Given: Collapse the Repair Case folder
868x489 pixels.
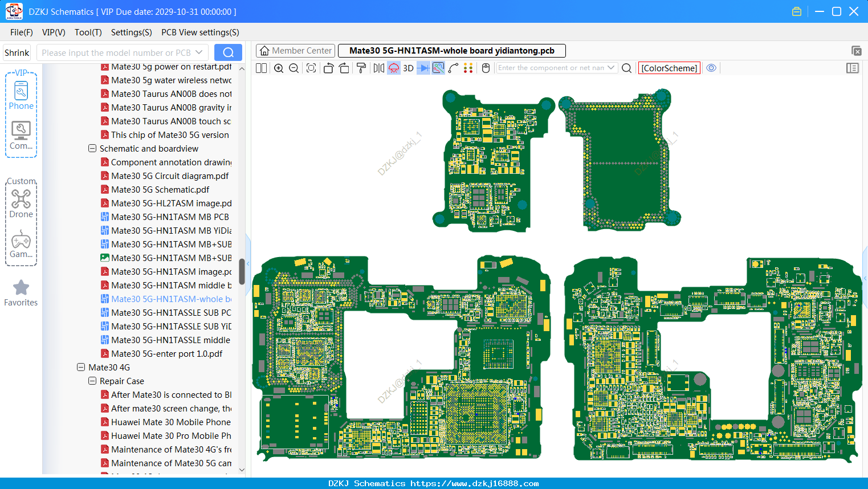Looking at the screenshot, I should 92,381.
